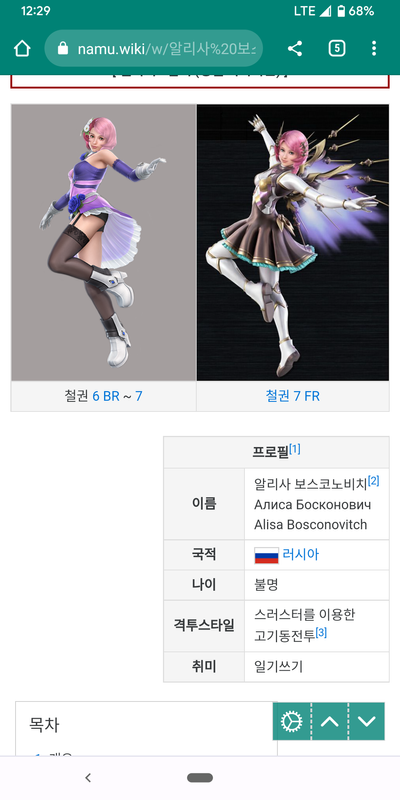Open the 7 link after 6 BR
Viewport: 400px width, 800px height.
139,396
